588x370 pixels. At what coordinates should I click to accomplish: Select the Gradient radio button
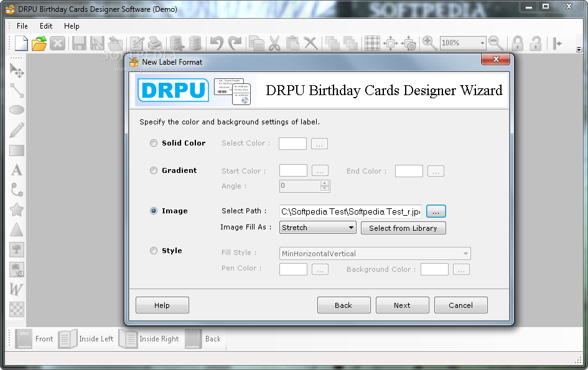click(153, 170)
